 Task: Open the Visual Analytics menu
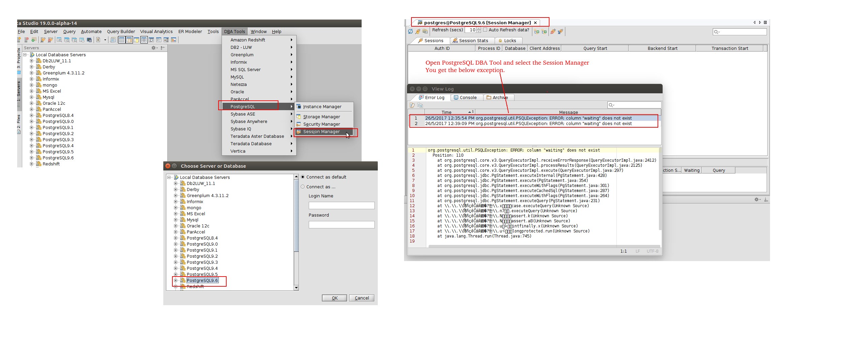[156, 32]
